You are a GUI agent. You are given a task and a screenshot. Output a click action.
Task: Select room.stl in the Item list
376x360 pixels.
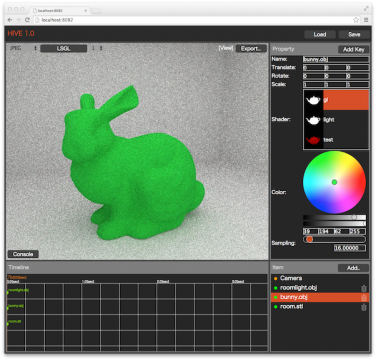[x=320, y=307]
